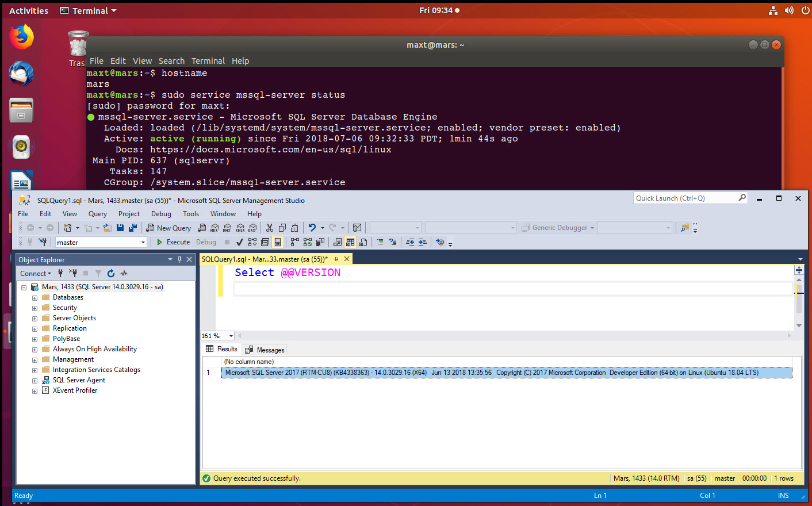This screenshot has width=812, height=506.
Task: Click the Cut scissors icon
Action: click(269, 228)
